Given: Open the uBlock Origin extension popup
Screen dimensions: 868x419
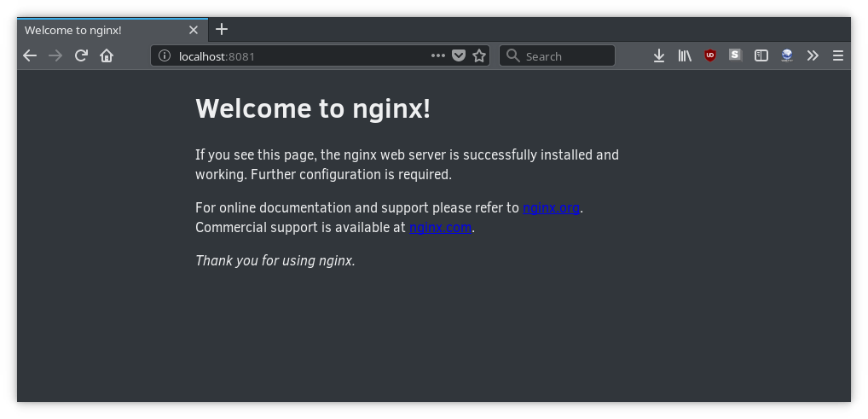Looking at the screenshot, I should tap(710, 55).
